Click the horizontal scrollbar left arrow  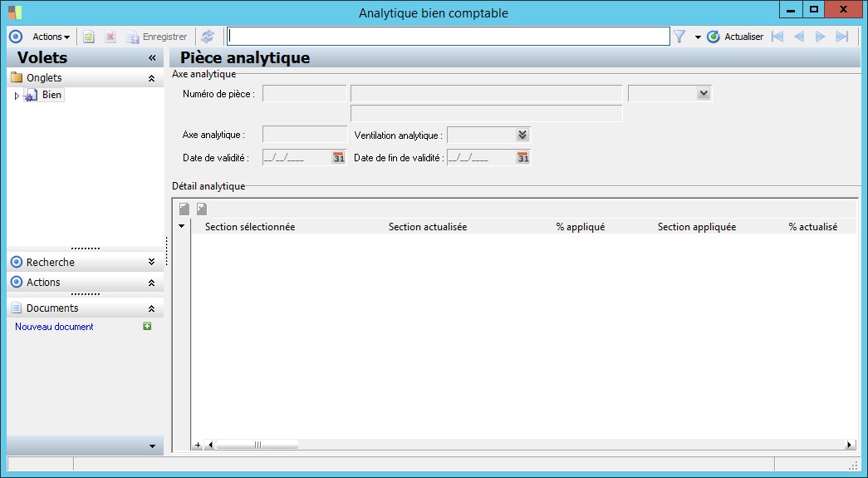[210, 445]
